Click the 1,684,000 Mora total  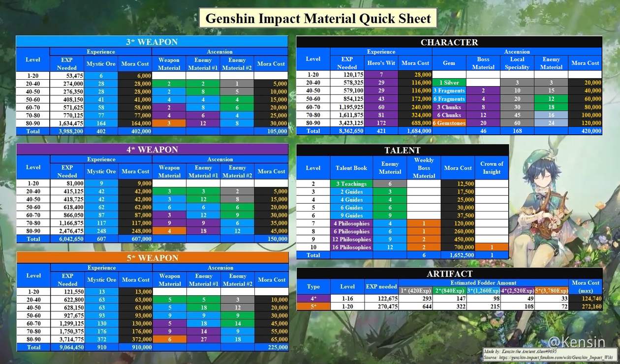coord(415,131)
